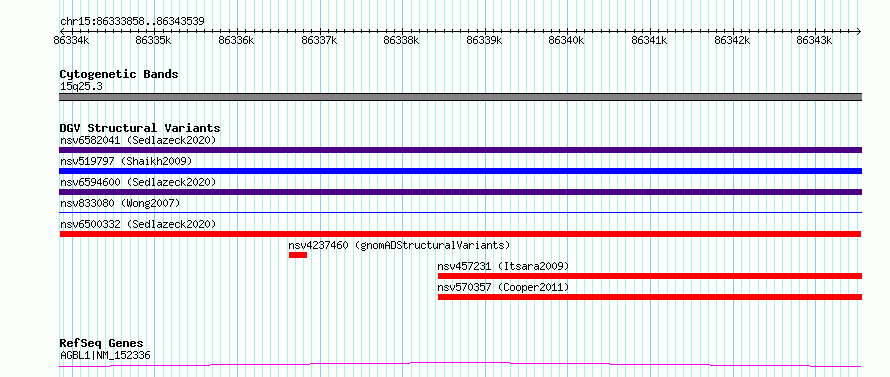The height and width of the screenshot is (377, 890).
Task: Click the magenta AGBL1 gene line
Action: pyautogui.click(x=460, y=365)
